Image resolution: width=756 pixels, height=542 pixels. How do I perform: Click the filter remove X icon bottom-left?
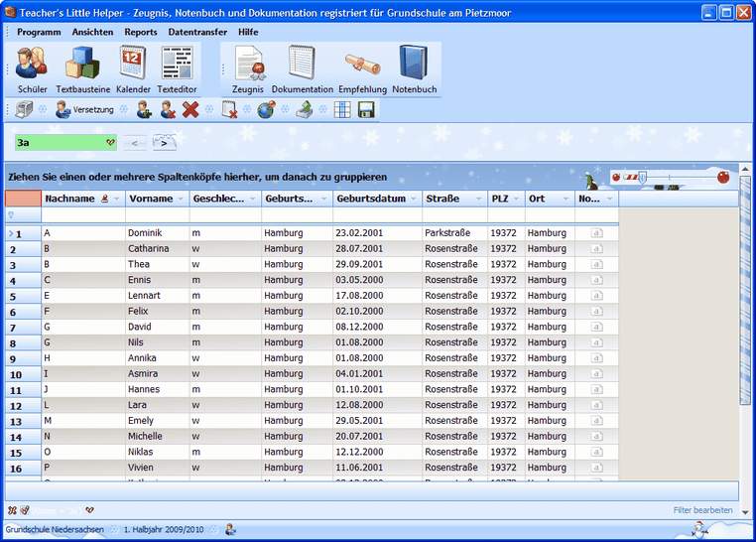click(12, 509)
